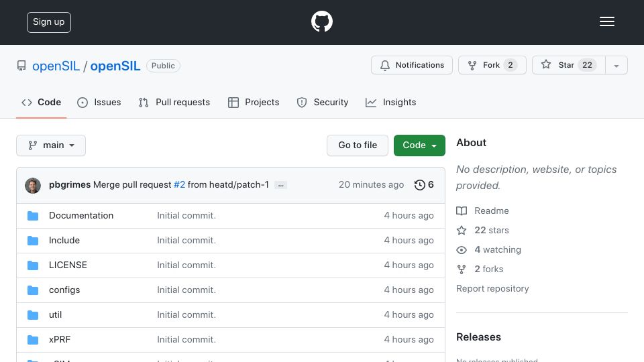Click the configs folder icon

pyautogui.click(x=33, y=290)
